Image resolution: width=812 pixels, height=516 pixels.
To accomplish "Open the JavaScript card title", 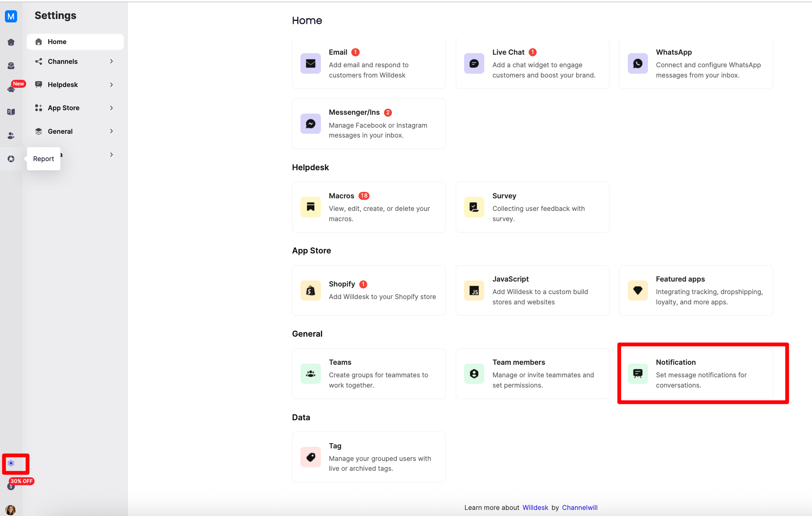I will [x=510, y=279].
